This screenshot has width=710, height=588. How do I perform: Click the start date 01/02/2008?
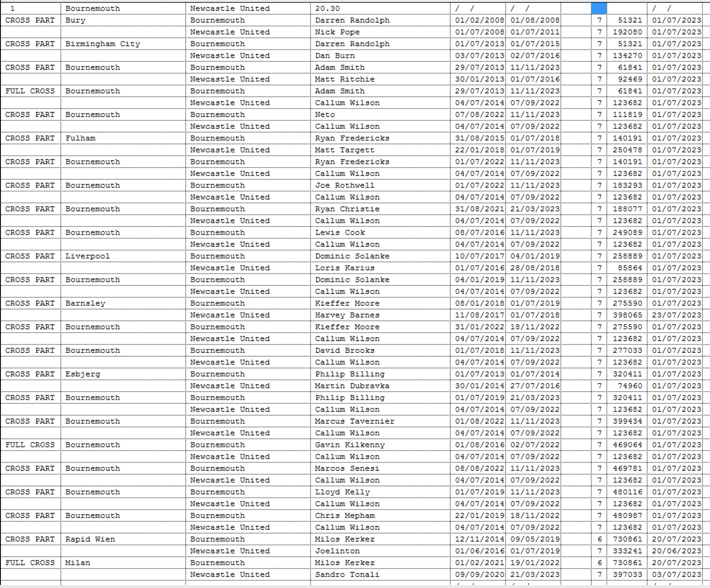coord(478,20)
